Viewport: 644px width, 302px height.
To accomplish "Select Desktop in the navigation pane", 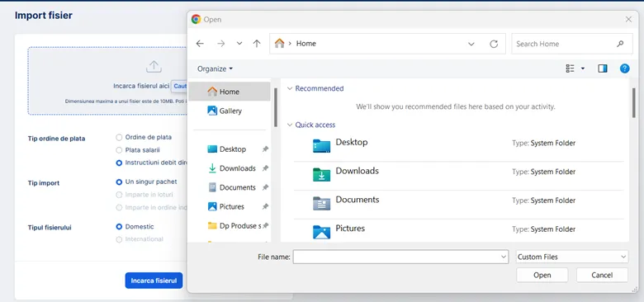I will [233, 149].
